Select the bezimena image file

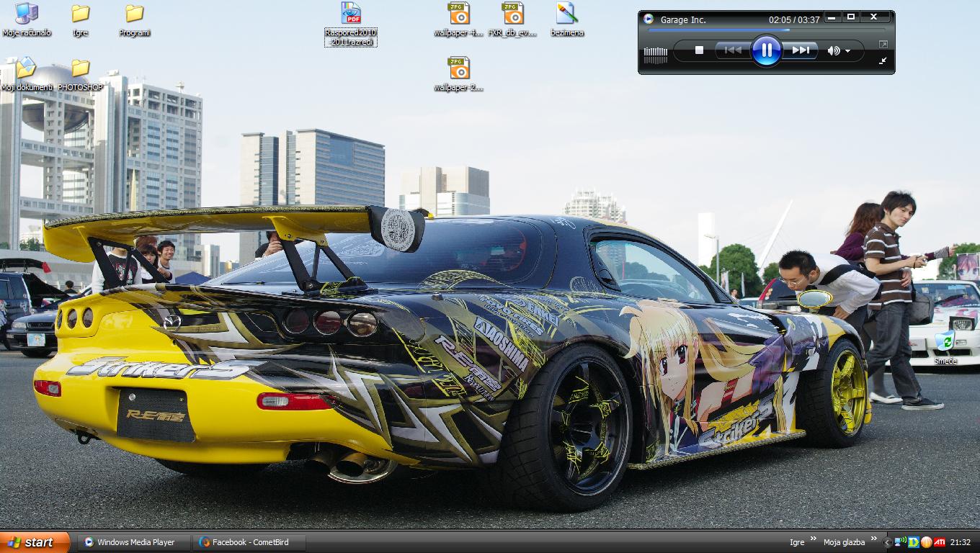[567, 19]
